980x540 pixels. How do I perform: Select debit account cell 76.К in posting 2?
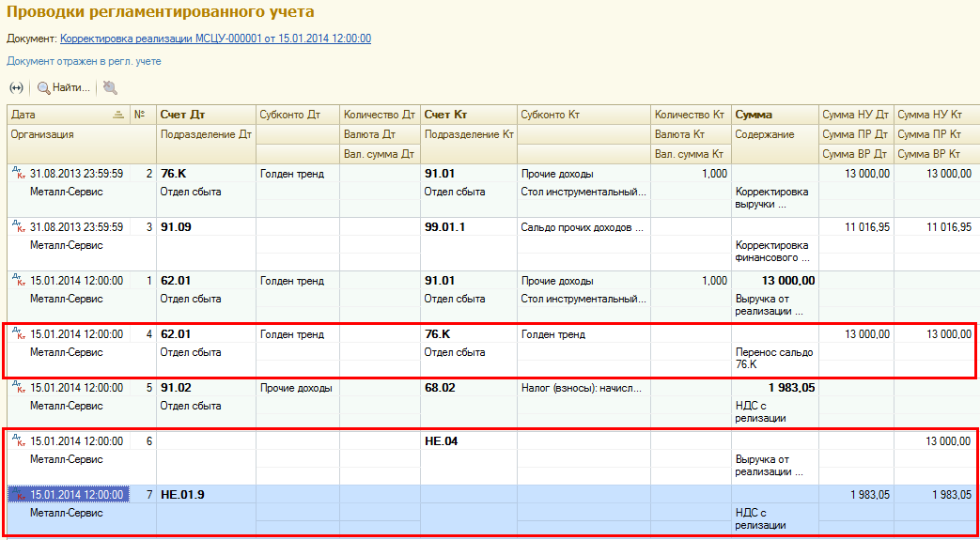(207, 174)
